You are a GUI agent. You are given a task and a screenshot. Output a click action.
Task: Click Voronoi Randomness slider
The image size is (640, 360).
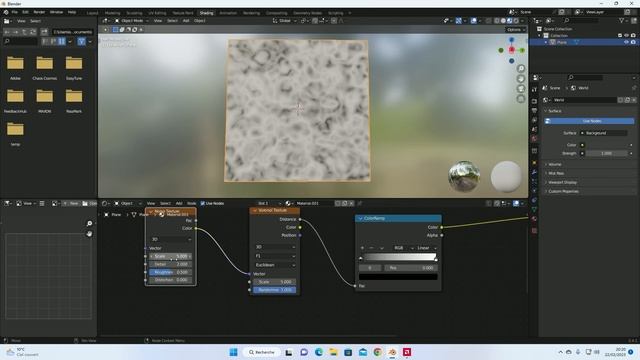click(x=274, y=290)
